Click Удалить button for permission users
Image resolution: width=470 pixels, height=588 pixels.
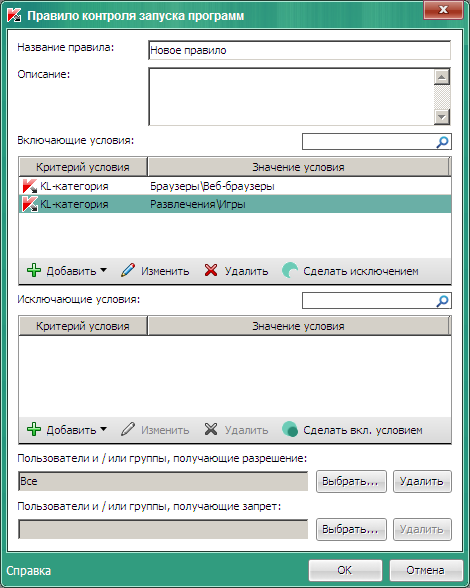click(x=422, y=482)
